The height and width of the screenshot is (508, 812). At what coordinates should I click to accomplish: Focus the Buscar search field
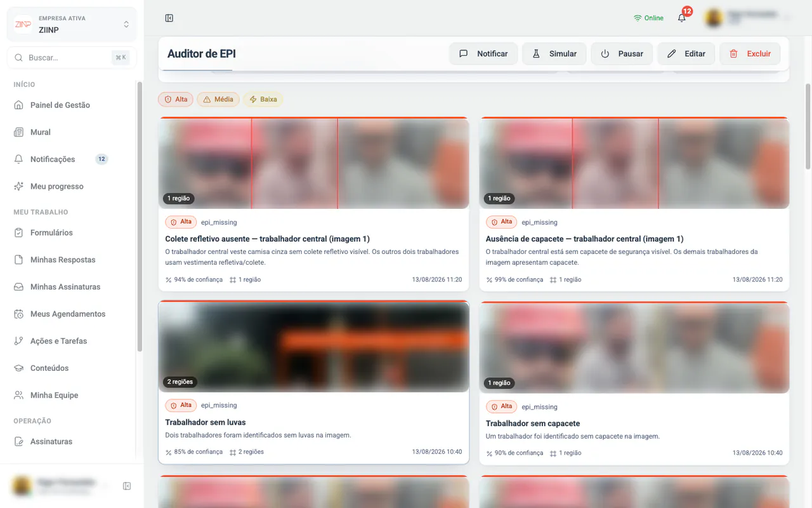point(72,58)
